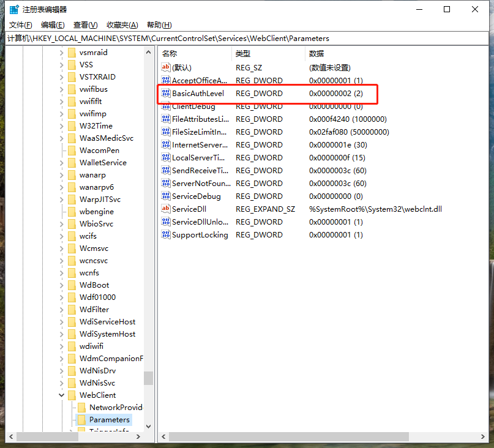Click the REG_EXPAND_SZ icon beside ServiceDll
The image size is (494, 448).
pos(166,209)
